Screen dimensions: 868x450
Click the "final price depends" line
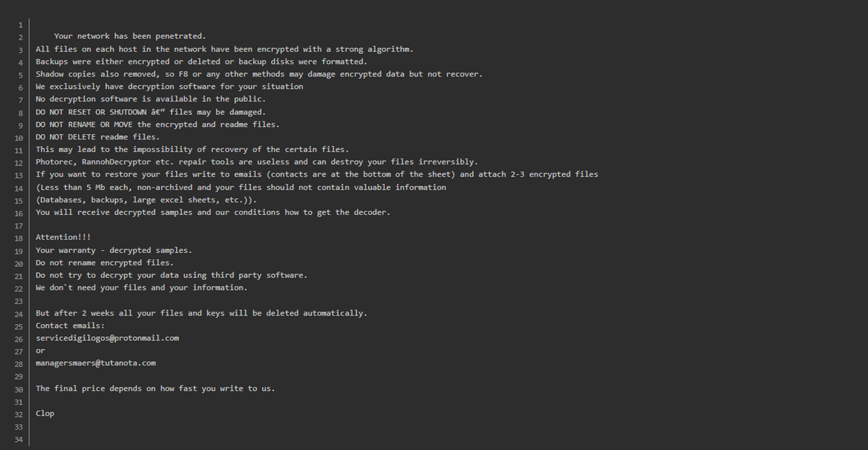[x=155, y=388]
